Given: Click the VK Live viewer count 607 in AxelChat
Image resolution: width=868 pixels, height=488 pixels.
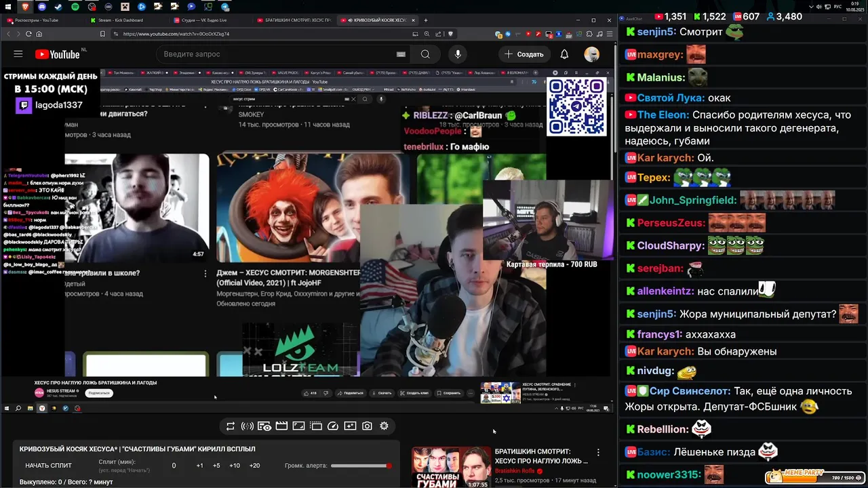Looking at the screenshot, I should (x=745, y=16).
